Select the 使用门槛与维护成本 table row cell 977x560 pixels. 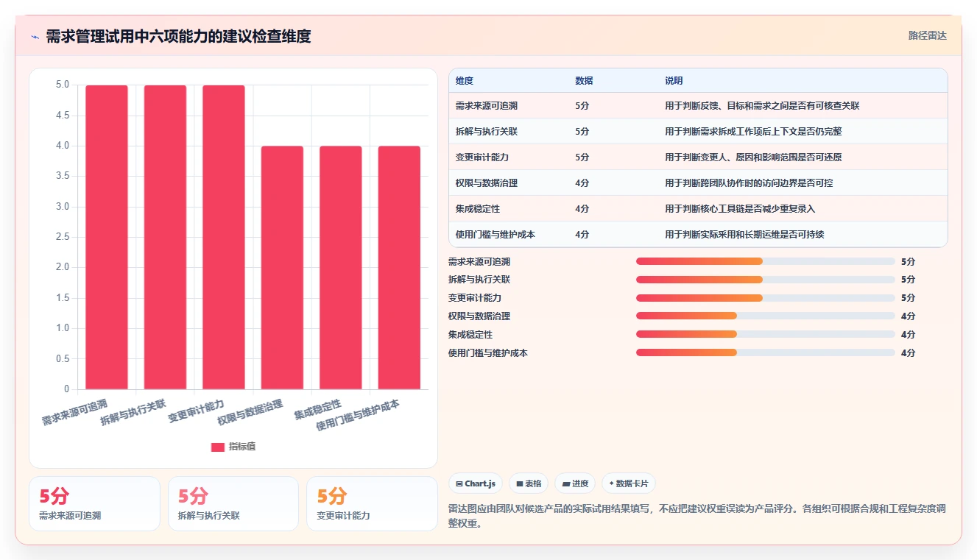495,235
